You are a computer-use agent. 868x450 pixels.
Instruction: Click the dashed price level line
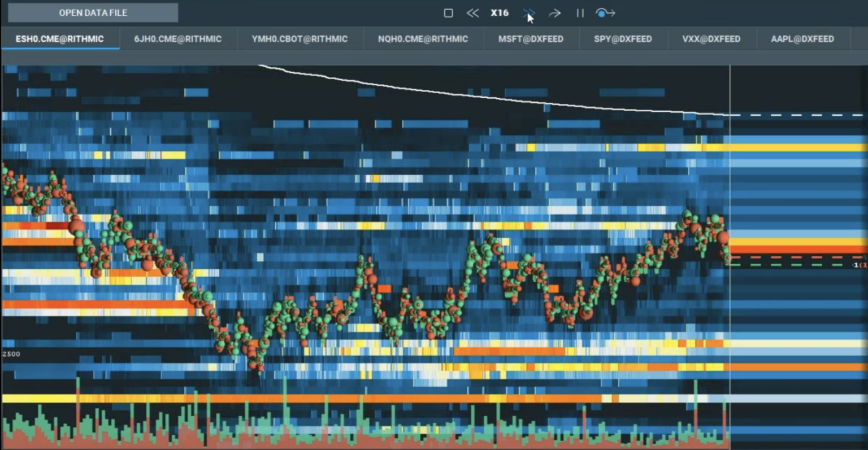click(791, 115)
